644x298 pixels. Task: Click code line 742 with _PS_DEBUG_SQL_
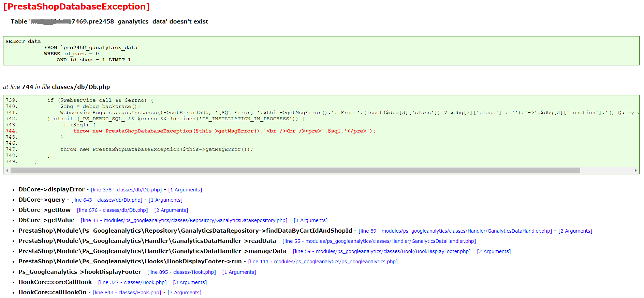coord(155,119)
